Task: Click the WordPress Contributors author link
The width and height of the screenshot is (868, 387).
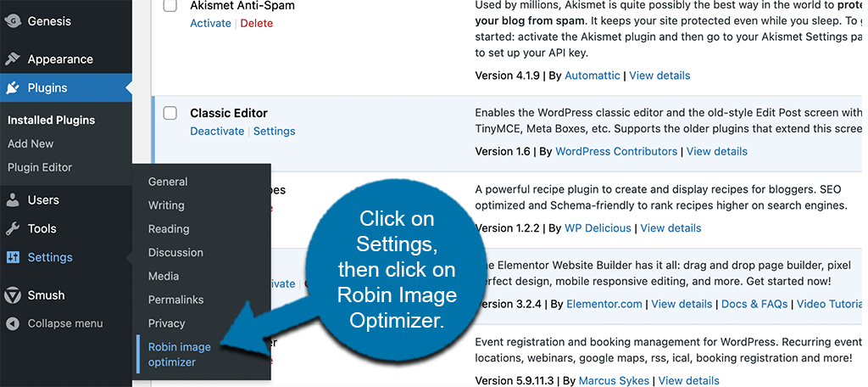Action: 616,151
